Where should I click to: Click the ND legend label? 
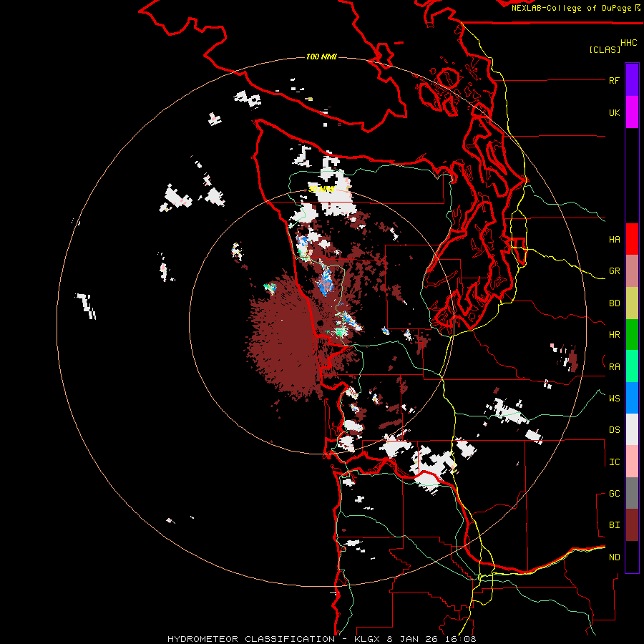[614, 557]
